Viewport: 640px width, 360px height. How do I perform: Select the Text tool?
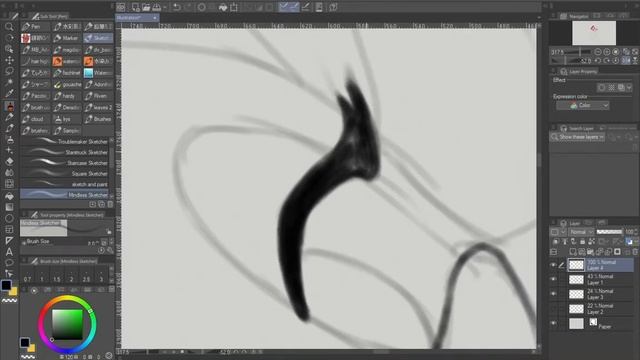tap(9, 252)
